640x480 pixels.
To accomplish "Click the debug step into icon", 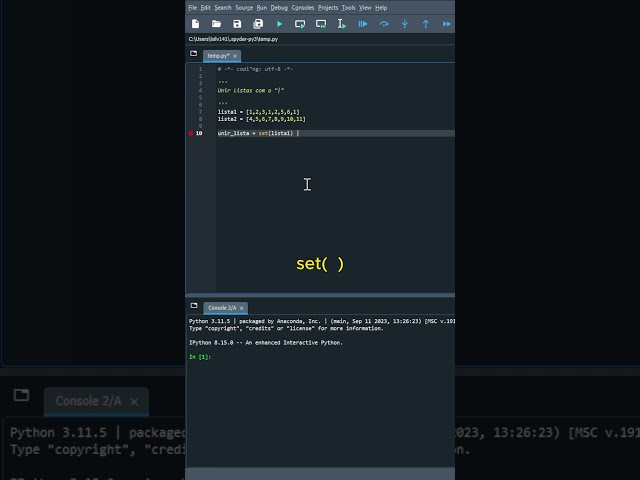I will (x=404, y=24).
